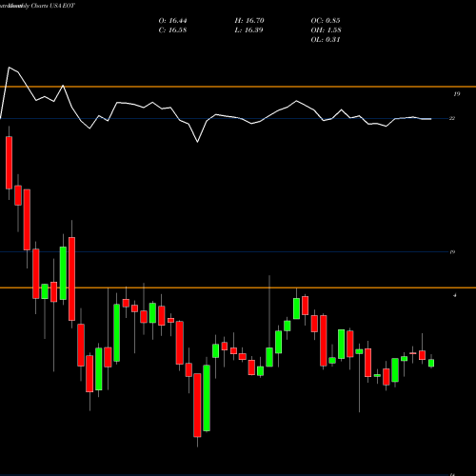Click the '22' axis label by the indicator line
This screenshot has width=476, height=476.
[452, 118]
